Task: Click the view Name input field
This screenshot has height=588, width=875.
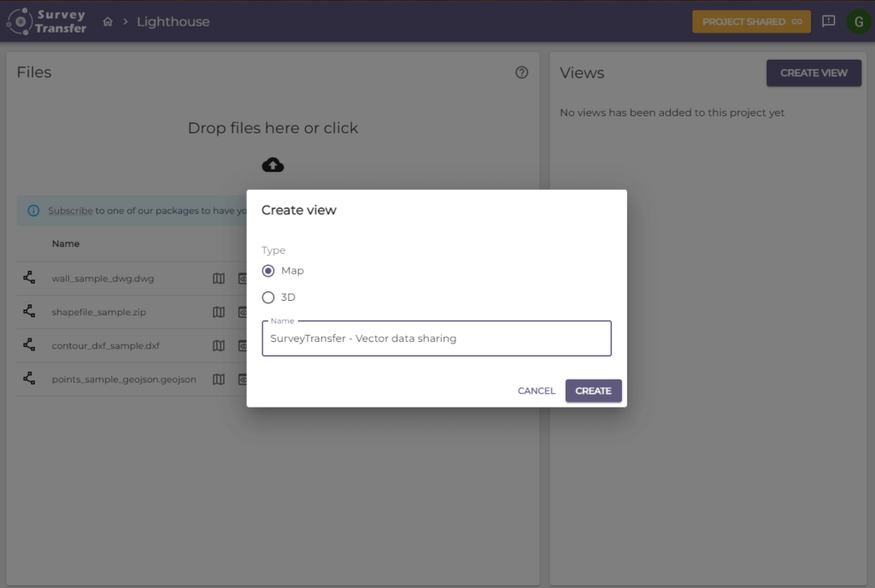Action: pos(436,338)
